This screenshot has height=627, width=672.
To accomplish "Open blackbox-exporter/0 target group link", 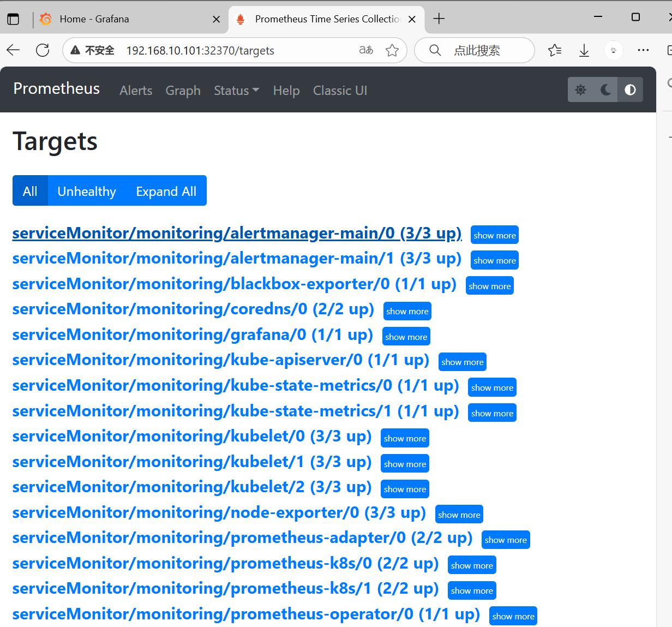I will (235, 284).
